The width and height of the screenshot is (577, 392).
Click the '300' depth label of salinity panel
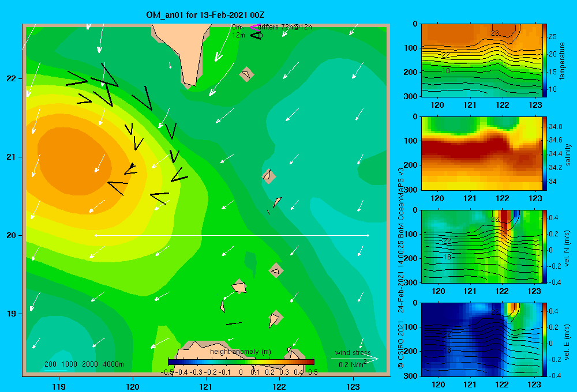[411, 190]
